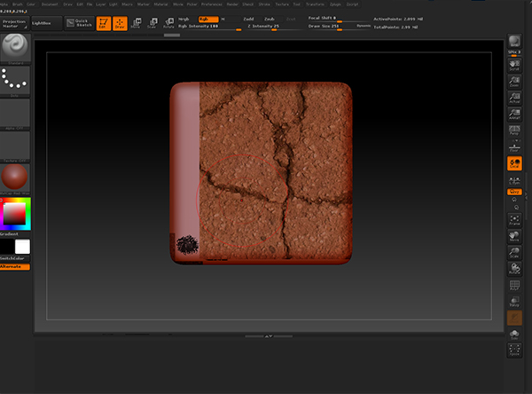532x394 pixels.
Task: Pick a color in the color picker square
Action: click(x=14, y=214)
